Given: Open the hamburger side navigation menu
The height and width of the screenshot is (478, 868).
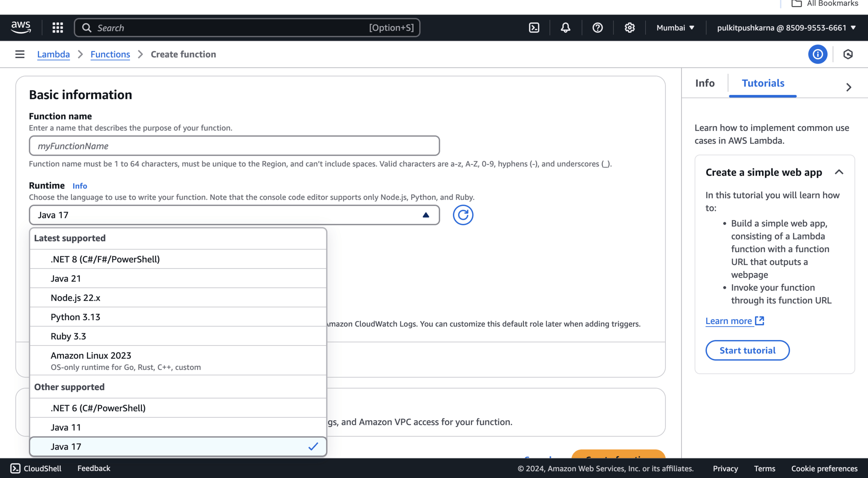Looking at the screenshot, I should (20, 54).
